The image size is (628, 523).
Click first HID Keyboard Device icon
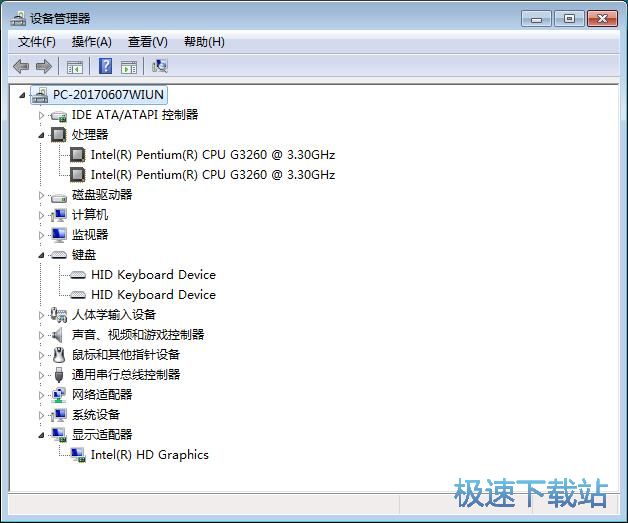(77, 275)
